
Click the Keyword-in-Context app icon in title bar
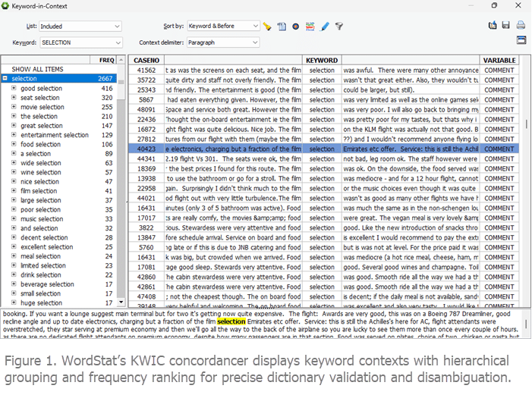point(5,6)
